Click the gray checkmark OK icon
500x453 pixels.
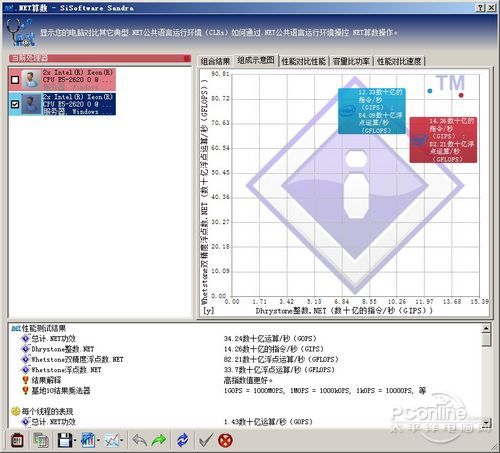pos(206,440)
